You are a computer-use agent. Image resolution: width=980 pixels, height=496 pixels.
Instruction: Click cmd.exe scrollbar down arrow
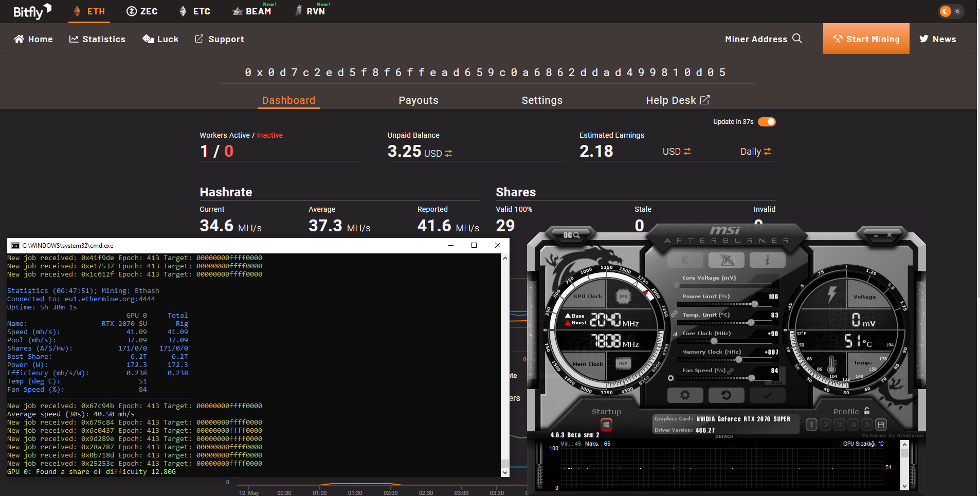(505, 473)
